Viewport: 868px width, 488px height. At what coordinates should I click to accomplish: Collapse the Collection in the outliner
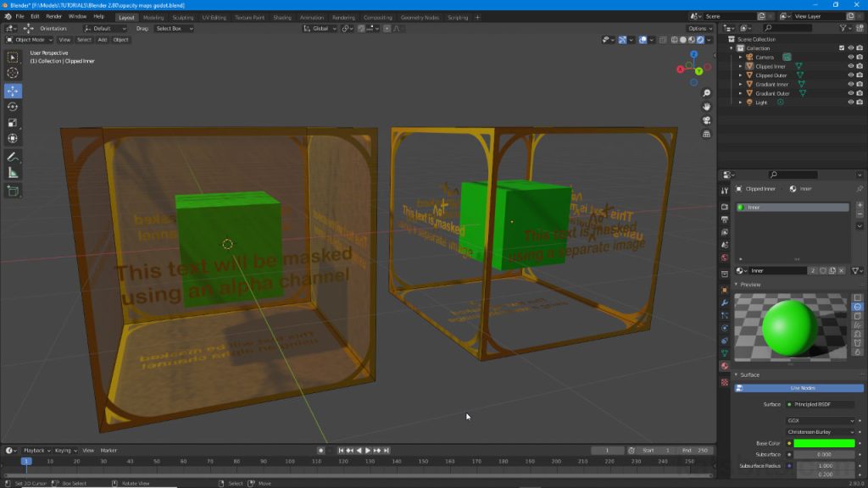point(731,47)
